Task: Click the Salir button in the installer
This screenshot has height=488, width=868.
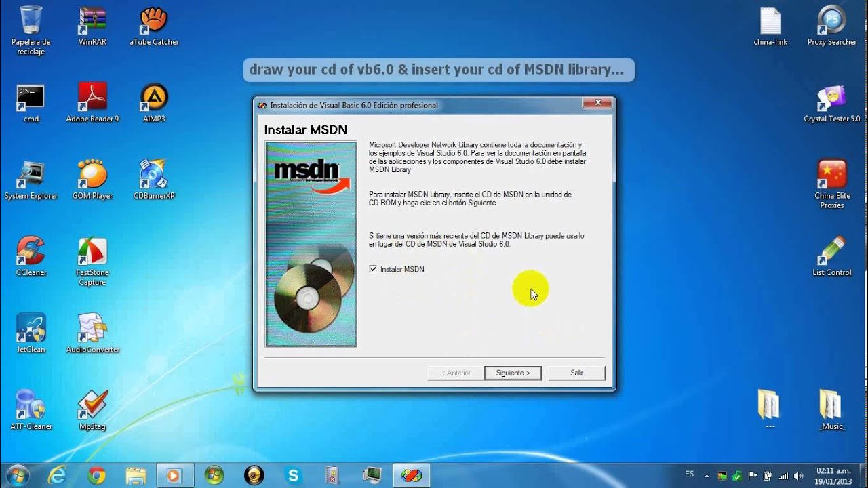Action: (576, 373)
